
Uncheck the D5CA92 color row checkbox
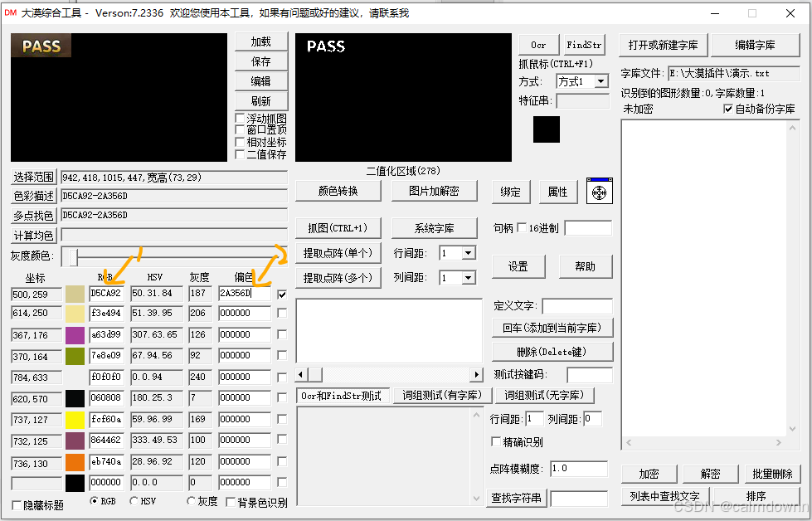tap(282, 295)
